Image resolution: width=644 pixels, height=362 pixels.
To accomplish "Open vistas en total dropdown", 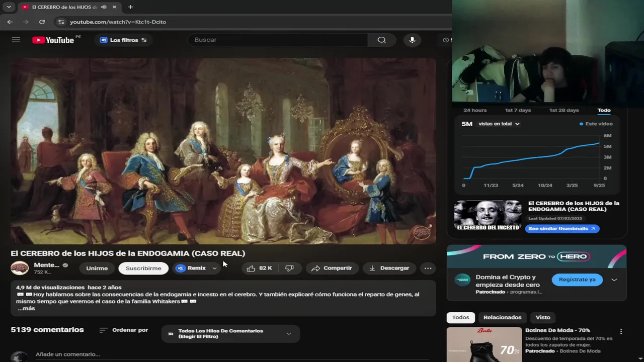I will coord(499,124).
